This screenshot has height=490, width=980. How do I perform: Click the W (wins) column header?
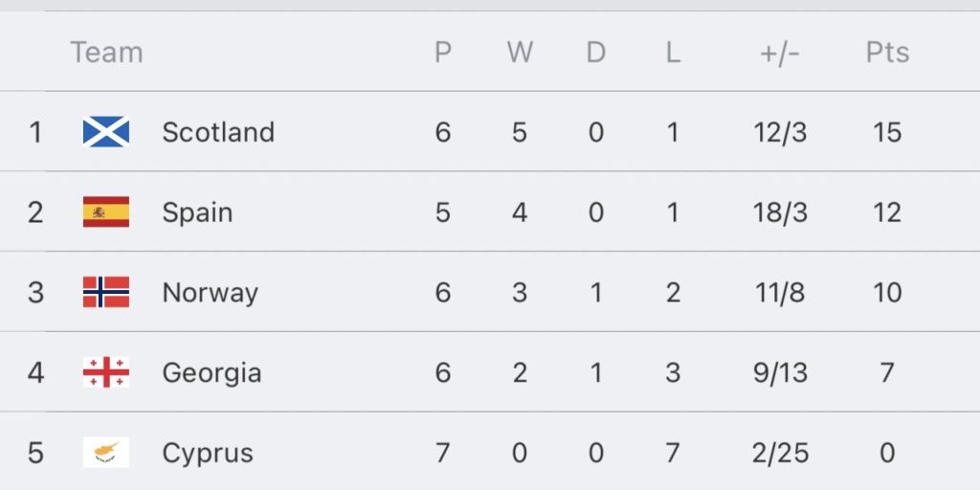(x=520, y=53)
